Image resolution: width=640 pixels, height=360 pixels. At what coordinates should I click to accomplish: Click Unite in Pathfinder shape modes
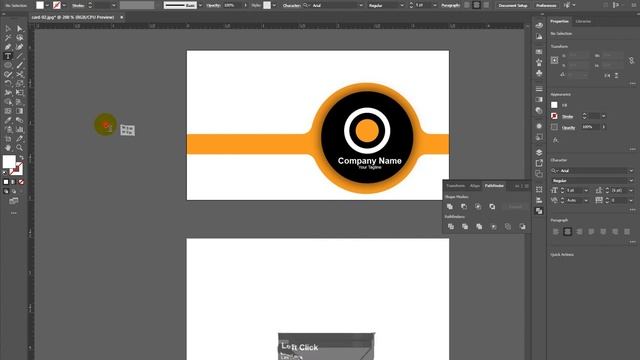[x=450, y=207]
